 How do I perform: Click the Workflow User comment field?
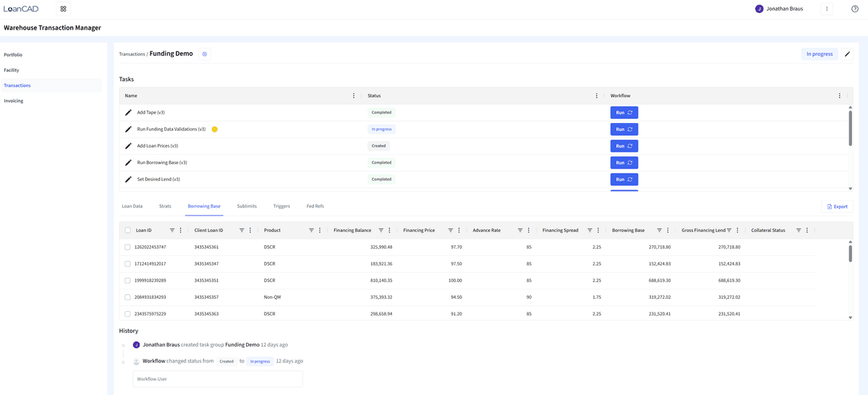[217, 379]
